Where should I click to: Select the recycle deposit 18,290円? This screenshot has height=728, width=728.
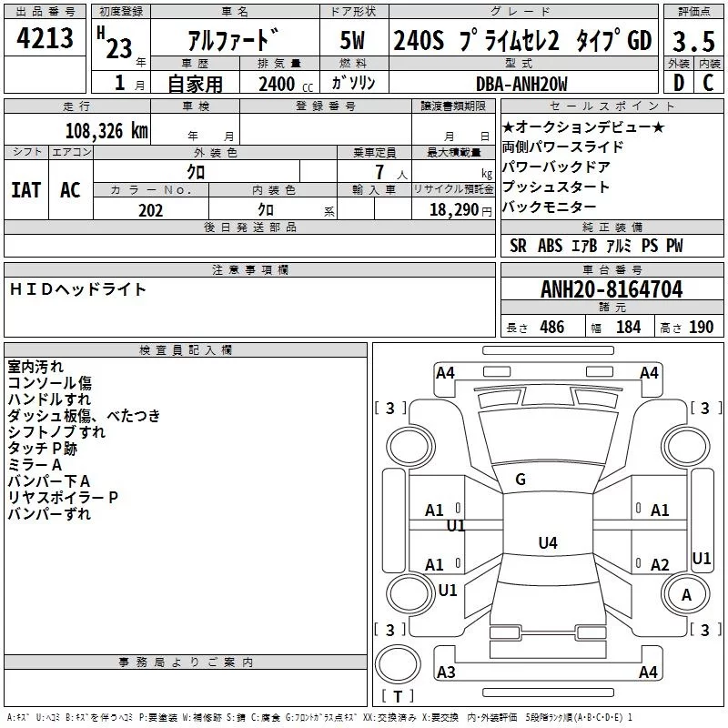[x=460, y=210]
